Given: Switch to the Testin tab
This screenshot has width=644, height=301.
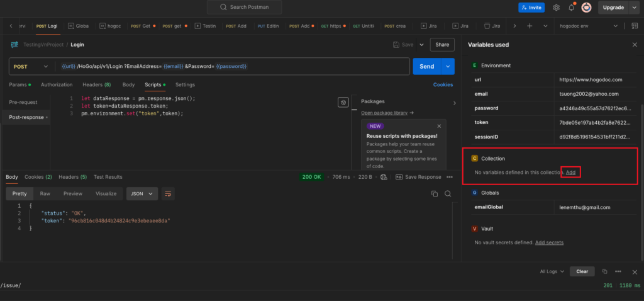Looking at the screenshot, I should (x=206, y=26).
